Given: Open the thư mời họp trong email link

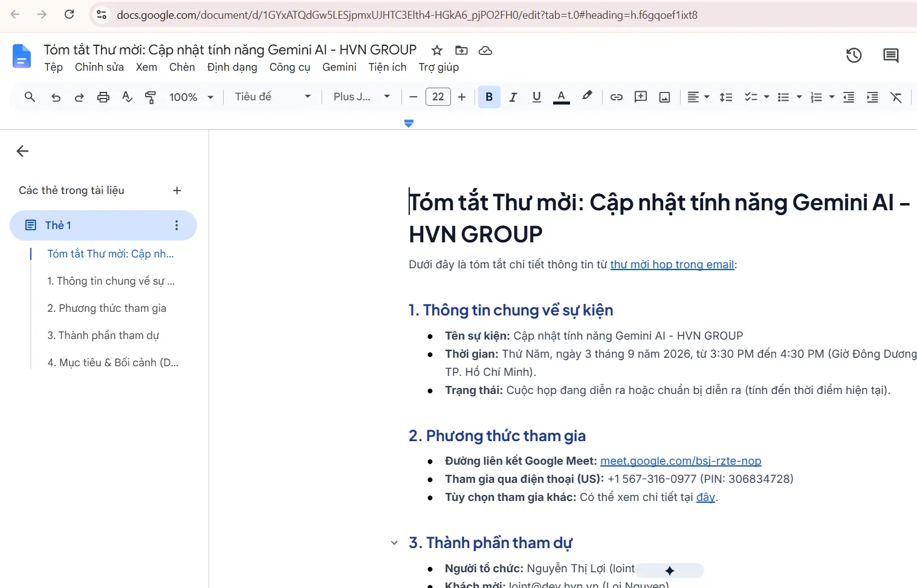Looking at the screenshot, I should 672,265.
